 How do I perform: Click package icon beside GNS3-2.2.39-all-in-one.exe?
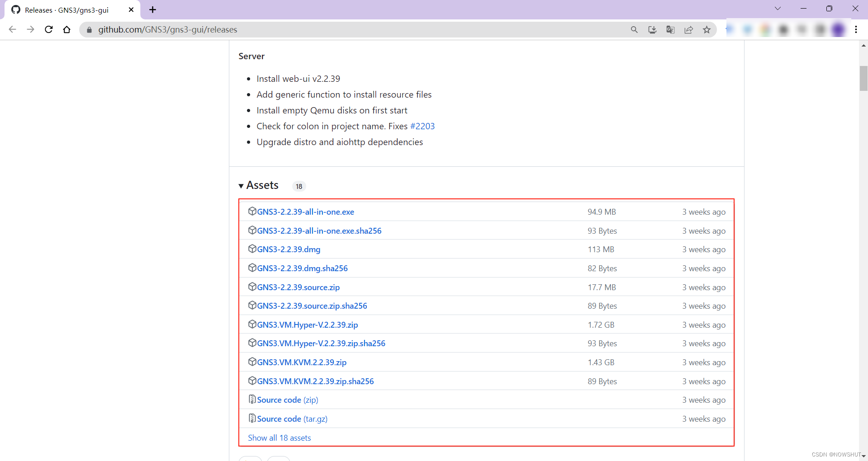click(x=252, y=211)
